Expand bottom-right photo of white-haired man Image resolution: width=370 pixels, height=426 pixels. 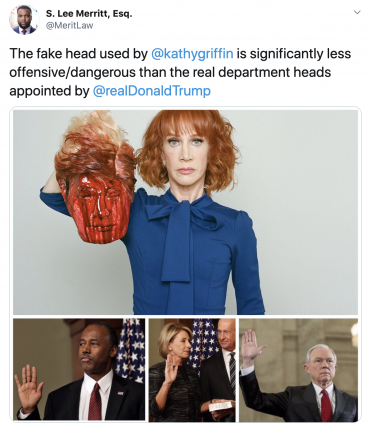click(299, 369)
